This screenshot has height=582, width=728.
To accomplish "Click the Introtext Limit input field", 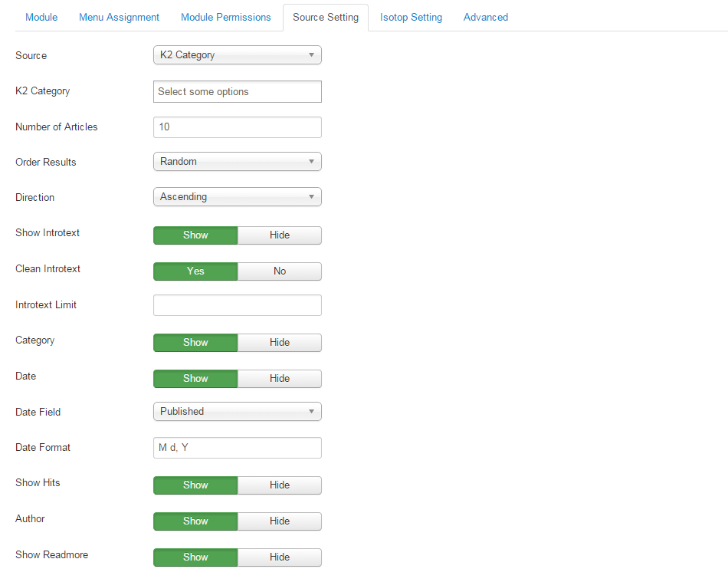I will click(238, 305).
